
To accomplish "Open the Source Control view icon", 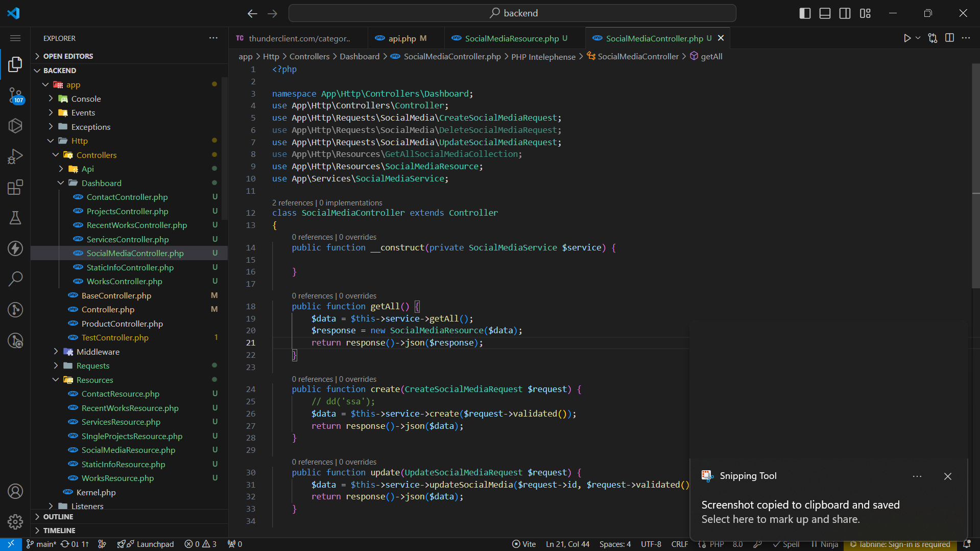I will (x=15, y=95).
